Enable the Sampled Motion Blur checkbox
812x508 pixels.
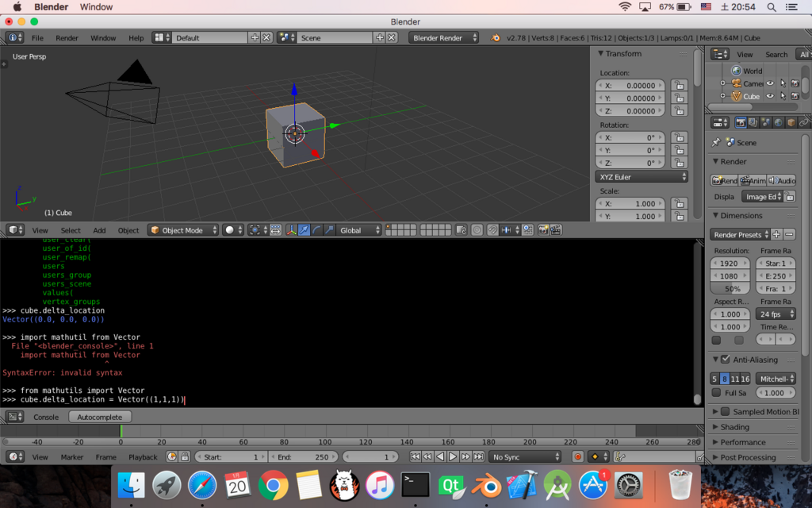click(726, 412)
